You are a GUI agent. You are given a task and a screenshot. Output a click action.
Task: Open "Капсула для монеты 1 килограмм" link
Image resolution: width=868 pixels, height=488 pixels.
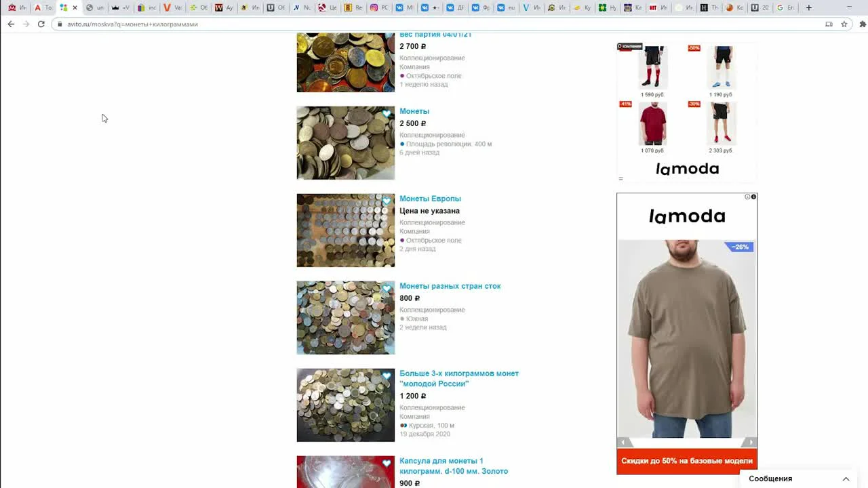tap(453, 466)
